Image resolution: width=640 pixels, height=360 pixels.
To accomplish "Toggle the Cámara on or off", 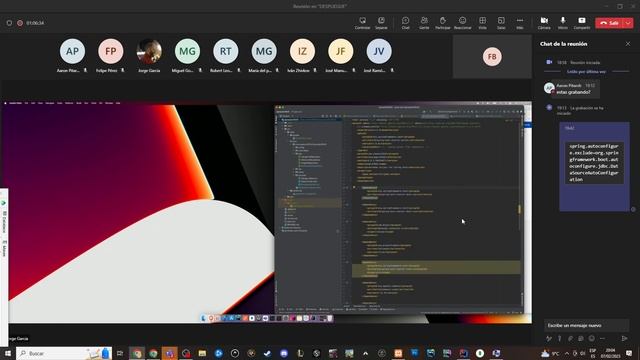I will 544,23.
